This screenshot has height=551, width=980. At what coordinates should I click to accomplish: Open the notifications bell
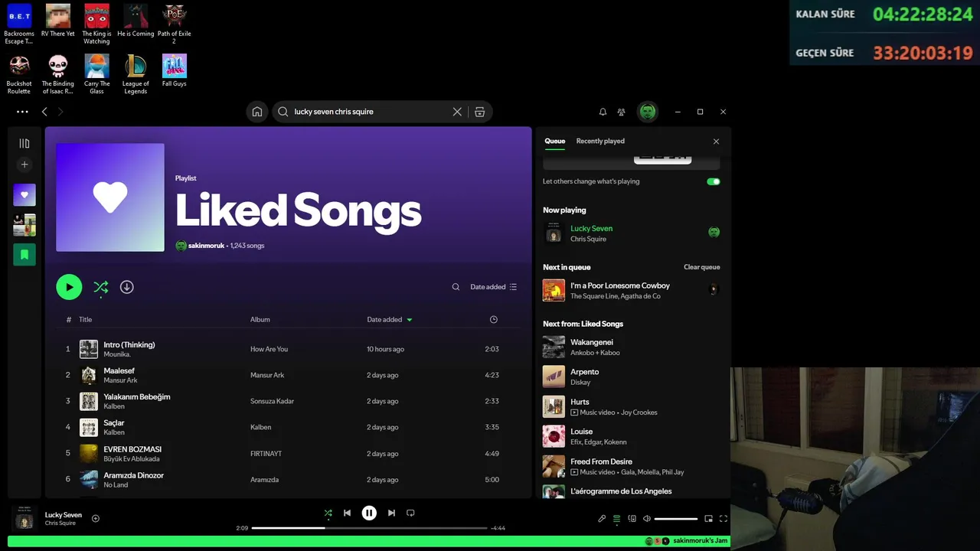(603, 112)
